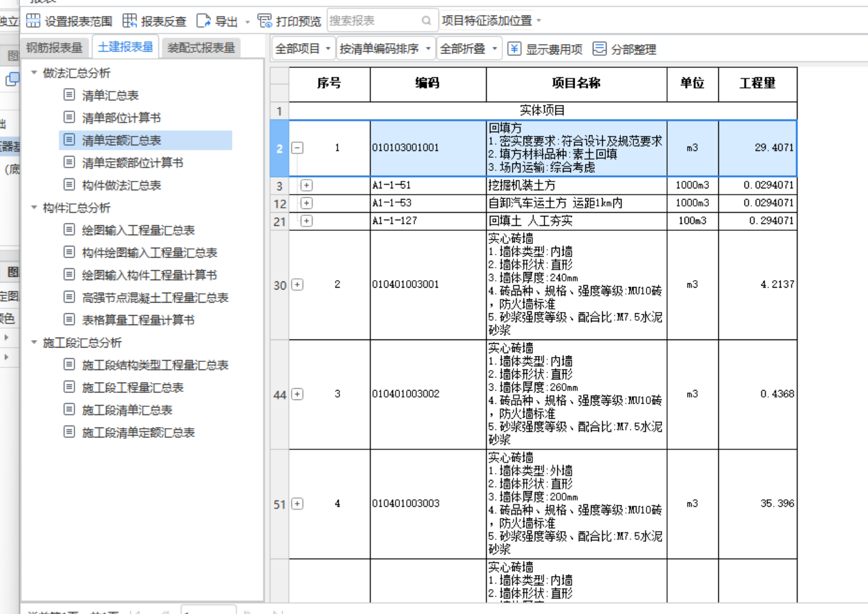Collapse row 2 with the minus box

pos(298,148)
